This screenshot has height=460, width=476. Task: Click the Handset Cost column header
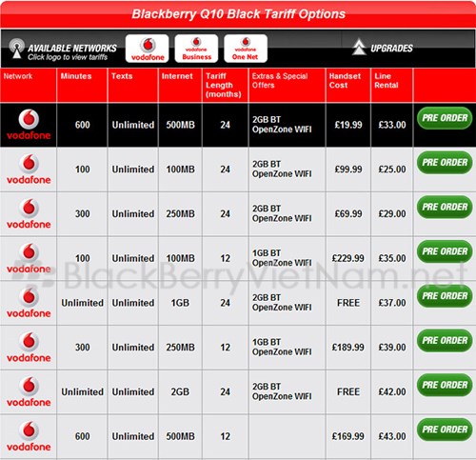pos(345,81)
